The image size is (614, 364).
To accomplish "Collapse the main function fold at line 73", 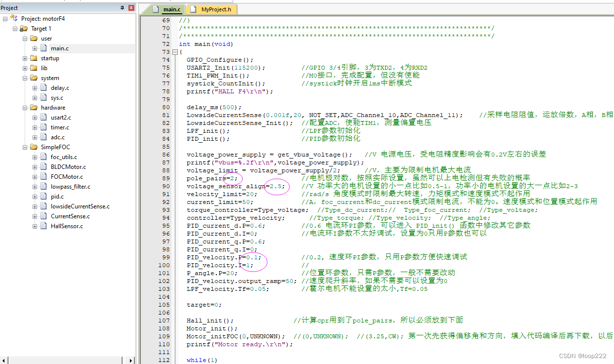I will point(175,52).
